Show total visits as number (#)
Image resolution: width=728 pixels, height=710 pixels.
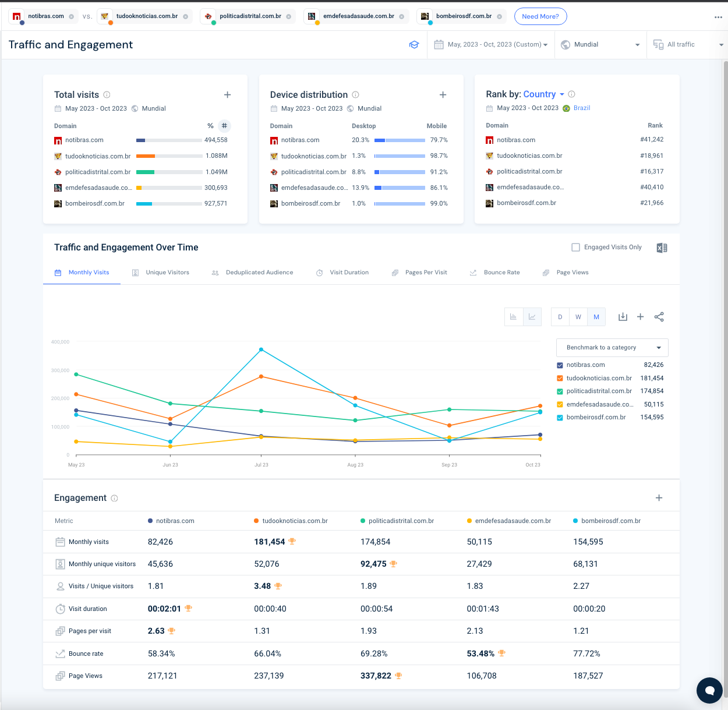224,126
